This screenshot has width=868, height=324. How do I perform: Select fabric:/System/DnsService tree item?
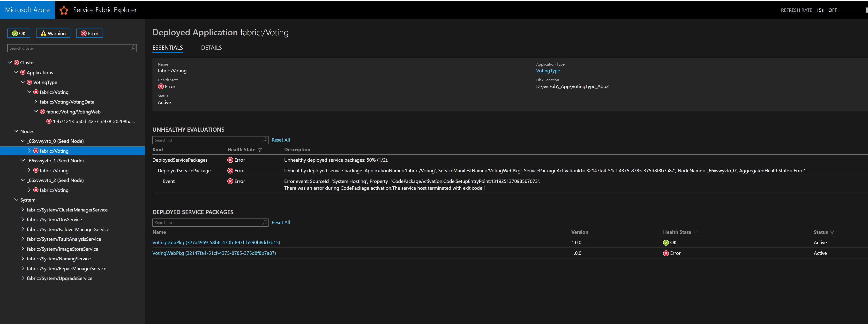click(54, 219)
